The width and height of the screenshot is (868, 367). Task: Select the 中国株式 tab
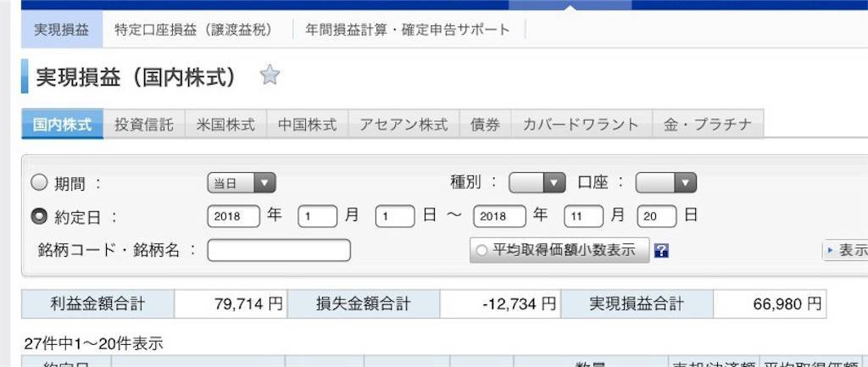[x=307, y=124]
